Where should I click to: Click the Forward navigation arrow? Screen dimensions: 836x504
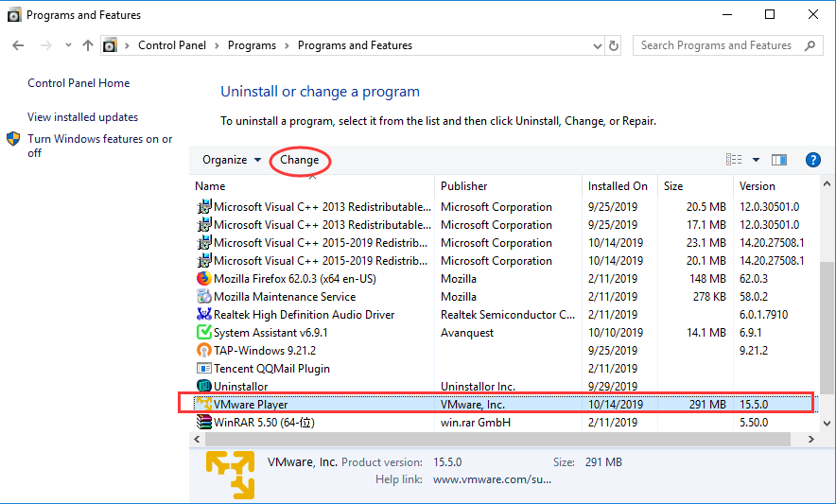(46, 45)
